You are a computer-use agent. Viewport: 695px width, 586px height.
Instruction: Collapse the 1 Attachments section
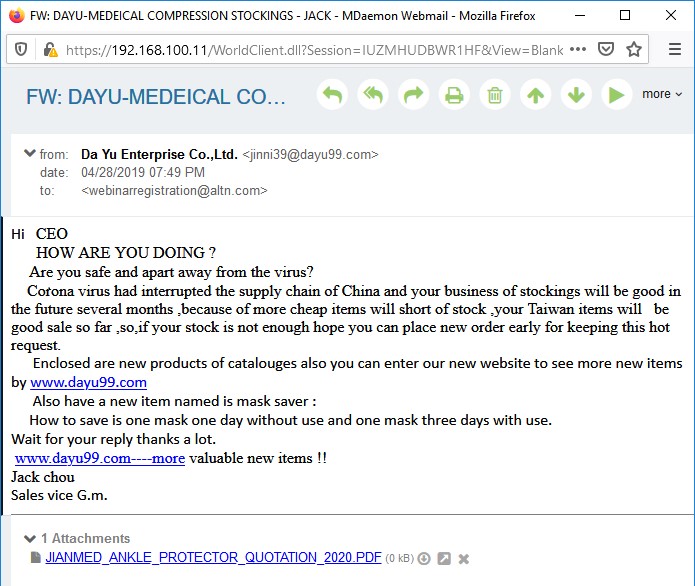(x=30, y=539)
